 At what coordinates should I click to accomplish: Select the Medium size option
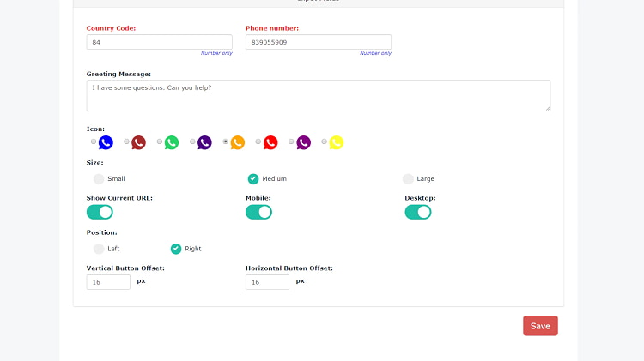point(253,179)
